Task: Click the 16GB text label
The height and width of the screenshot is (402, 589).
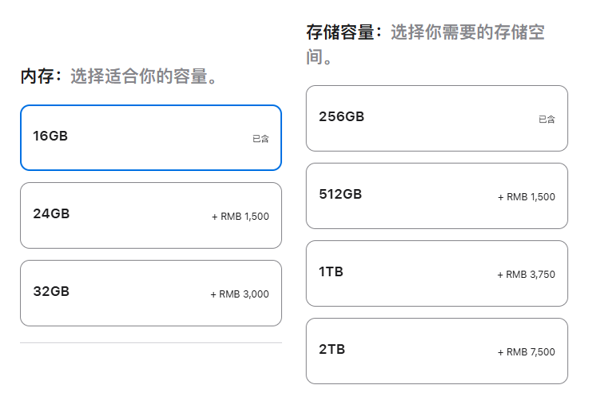Action: [x=50, y=136]
